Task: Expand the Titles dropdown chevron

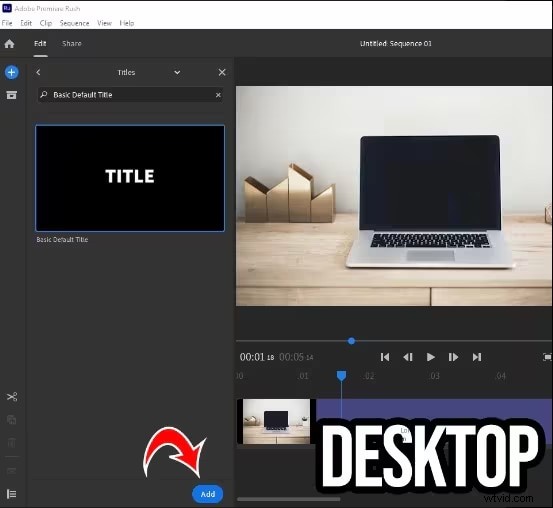Action: click(177, 72)
